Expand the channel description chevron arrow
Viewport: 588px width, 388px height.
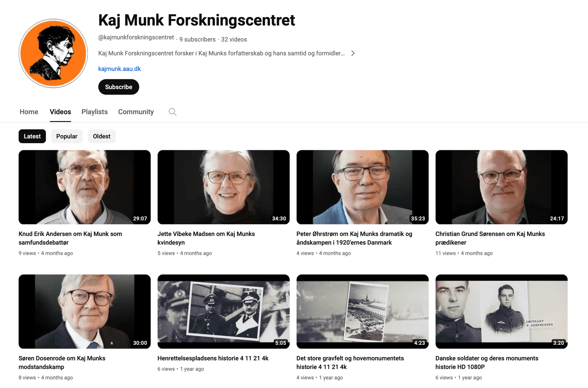(353, 53)
